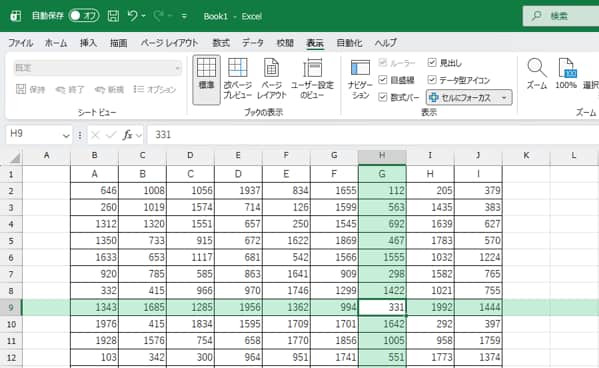The height and width of the screenshot is (368, 599).
Task: Select the 改ページ プレビュー icon
Action: [238, 79]
